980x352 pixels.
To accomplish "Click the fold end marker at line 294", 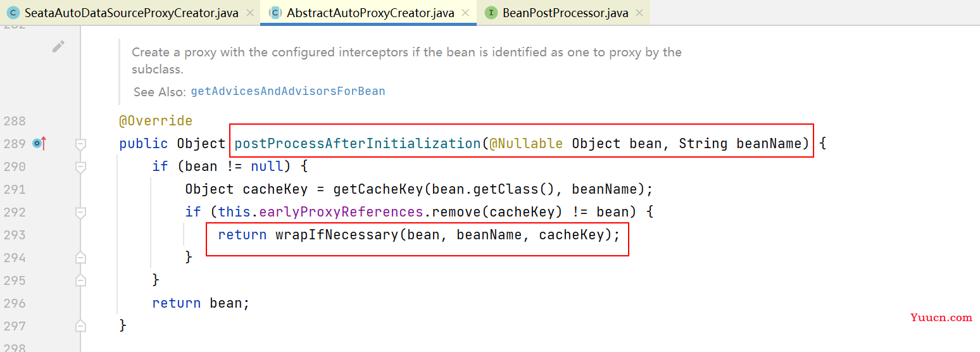I will (x=80, y=258).
